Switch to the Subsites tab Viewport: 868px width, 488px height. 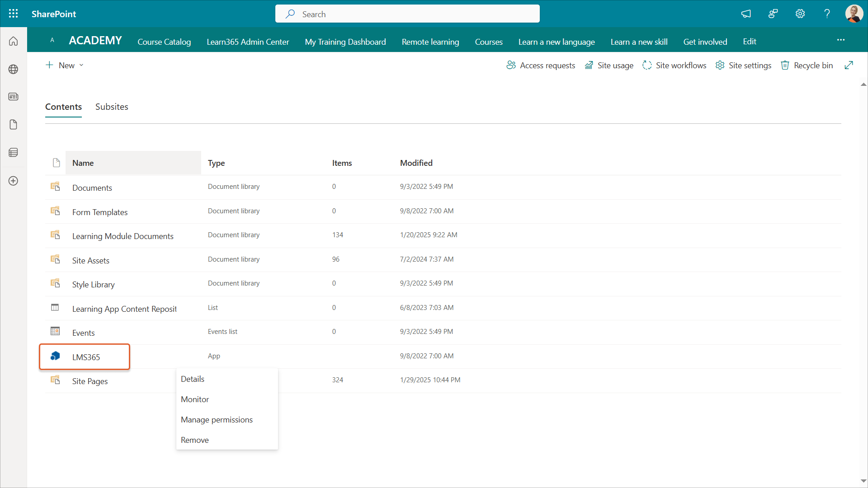click(x=112, y=107)
